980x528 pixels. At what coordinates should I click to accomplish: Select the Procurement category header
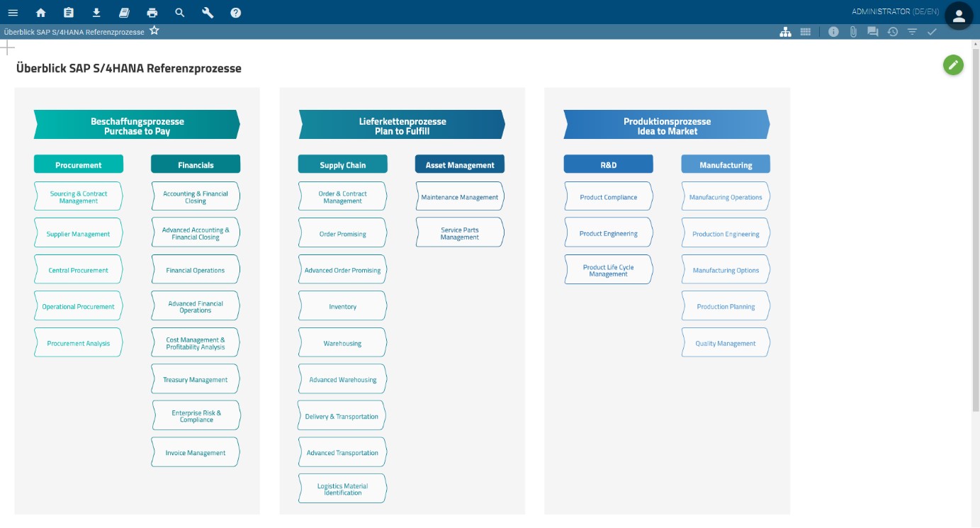tap(79, 164)
